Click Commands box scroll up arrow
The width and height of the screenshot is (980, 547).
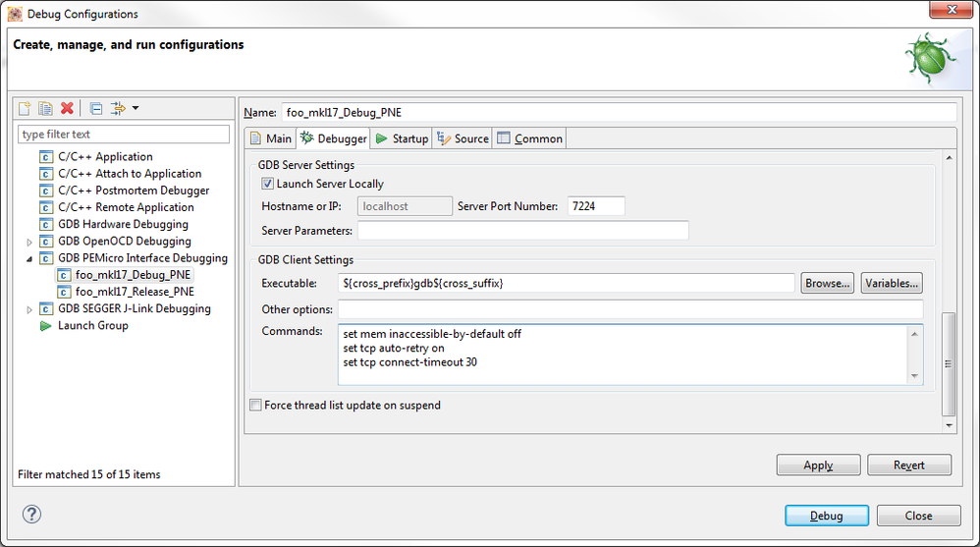coord(914,334)
